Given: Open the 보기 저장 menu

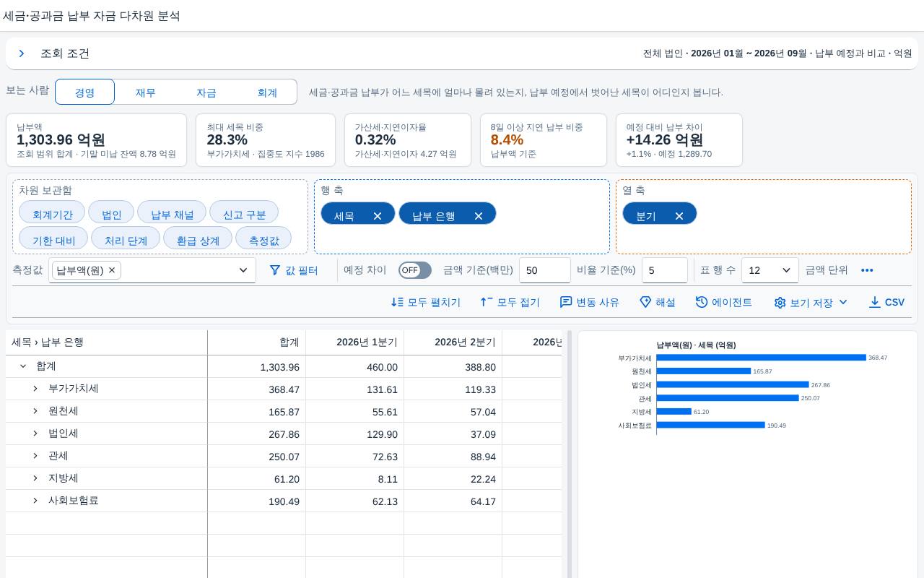Looking at the screenshot, I should 811,302.
